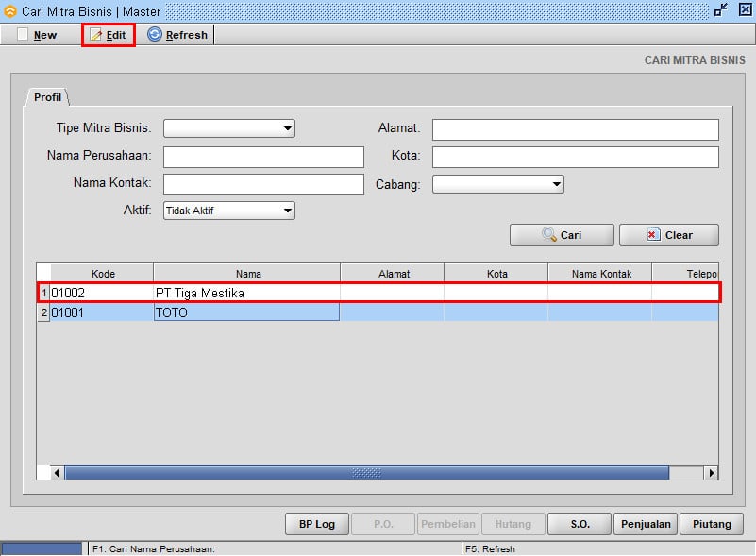Click the Nama Perusahaan input field

263,157
